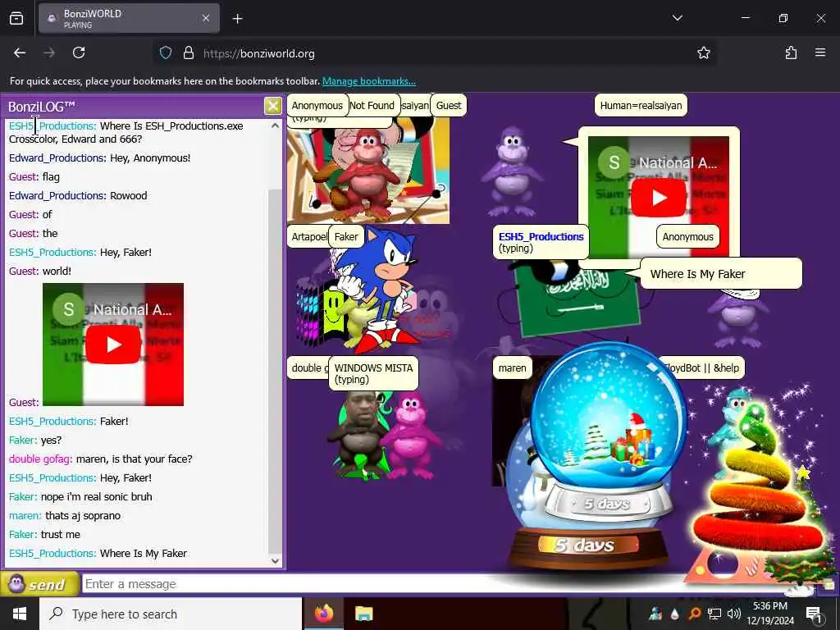Go back to the previous page

[x=20, y=52]
